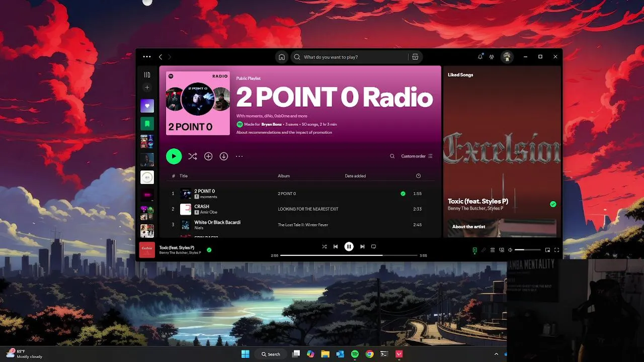Download the playlist with arrow icon
Screen dimensions: 644x362
pyautogui.click(x=224, y=156)
